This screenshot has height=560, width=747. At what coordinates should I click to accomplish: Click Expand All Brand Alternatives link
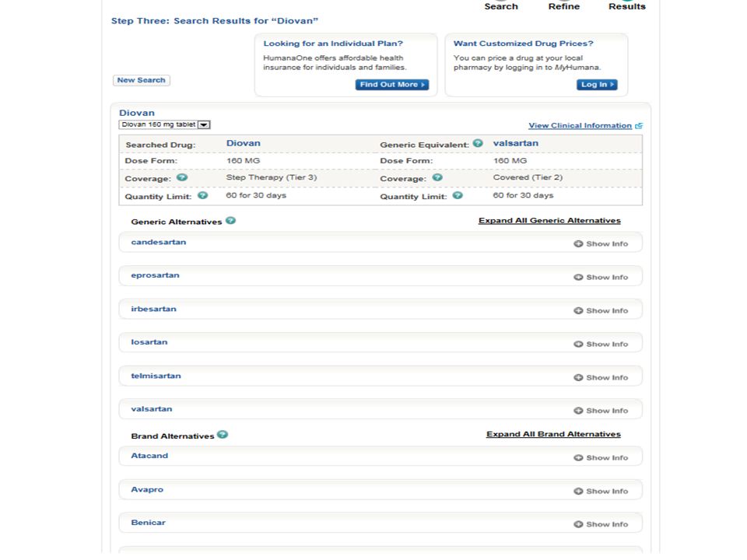tap(553, 434)
